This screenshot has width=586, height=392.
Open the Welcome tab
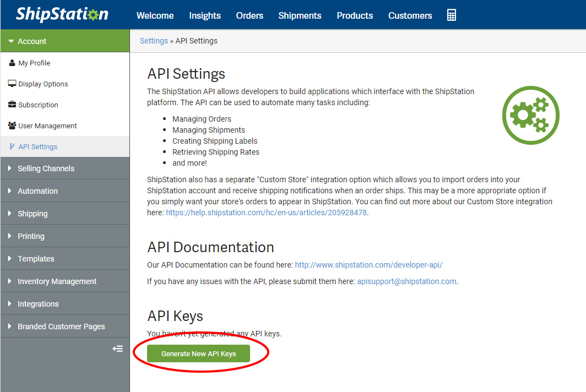click(155, 16)
